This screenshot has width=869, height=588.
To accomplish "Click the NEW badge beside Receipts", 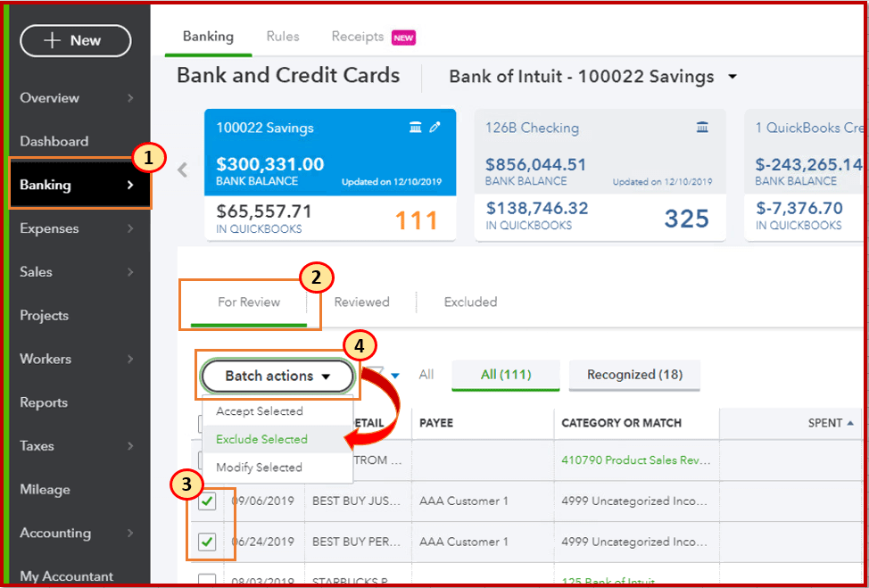I will click(x=403, y=37).
